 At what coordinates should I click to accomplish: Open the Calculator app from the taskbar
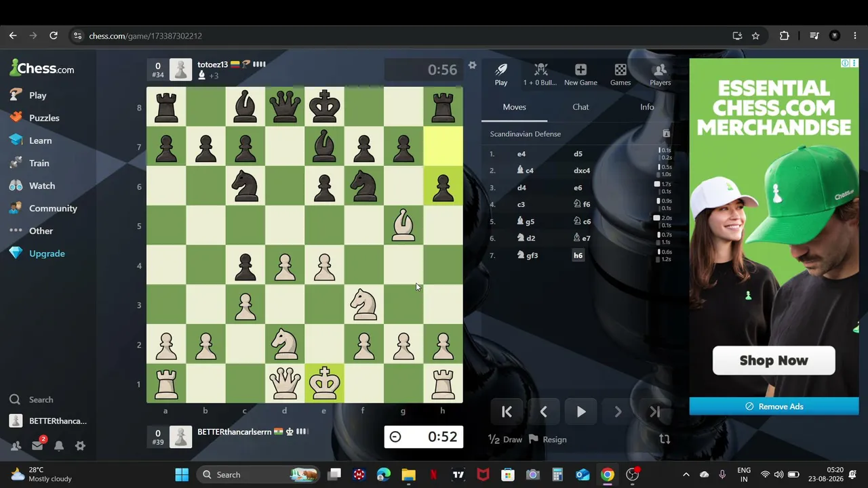coord(557,474)
